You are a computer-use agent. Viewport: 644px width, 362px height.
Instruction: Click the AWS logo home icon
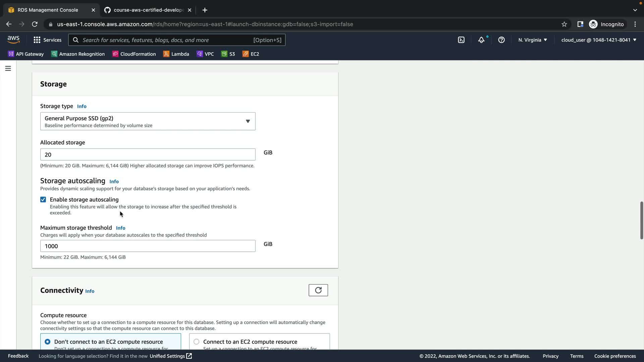tap(13, 40)
